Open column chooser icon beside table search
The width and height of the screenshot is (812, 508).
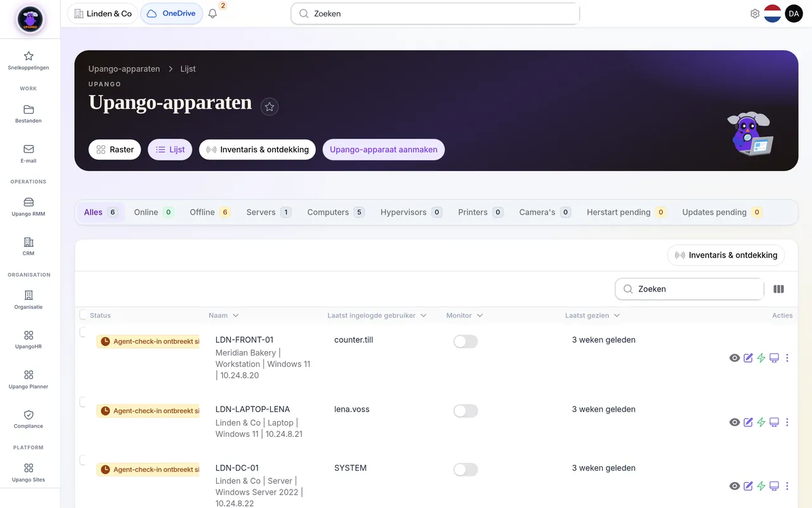click(779, 289)
